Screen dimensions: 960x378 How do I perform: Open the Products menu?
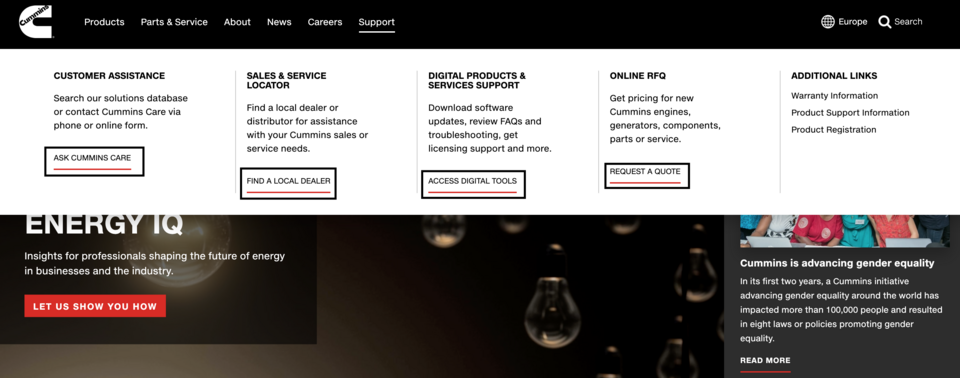104,22
